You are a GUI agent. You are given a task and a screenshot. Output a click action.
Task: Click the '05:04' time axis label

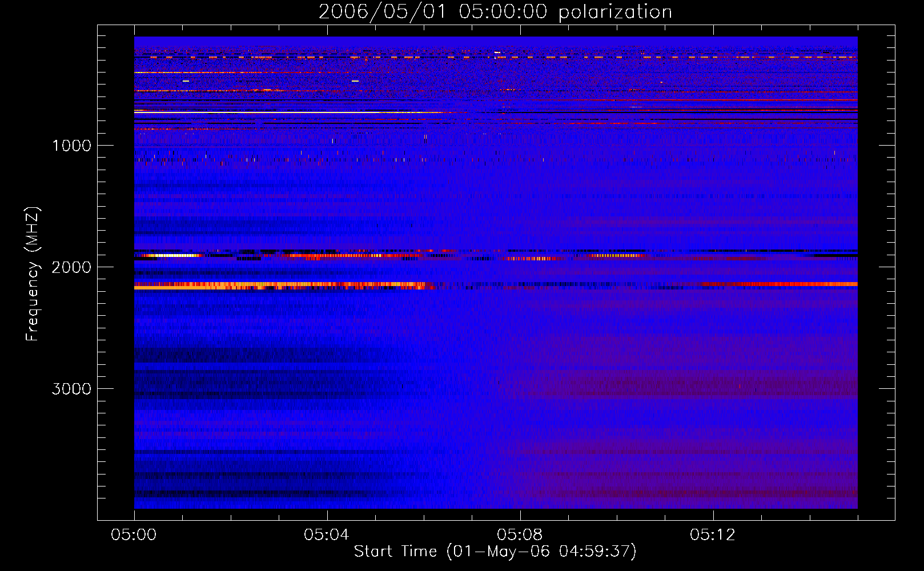[x=327, y=535]
